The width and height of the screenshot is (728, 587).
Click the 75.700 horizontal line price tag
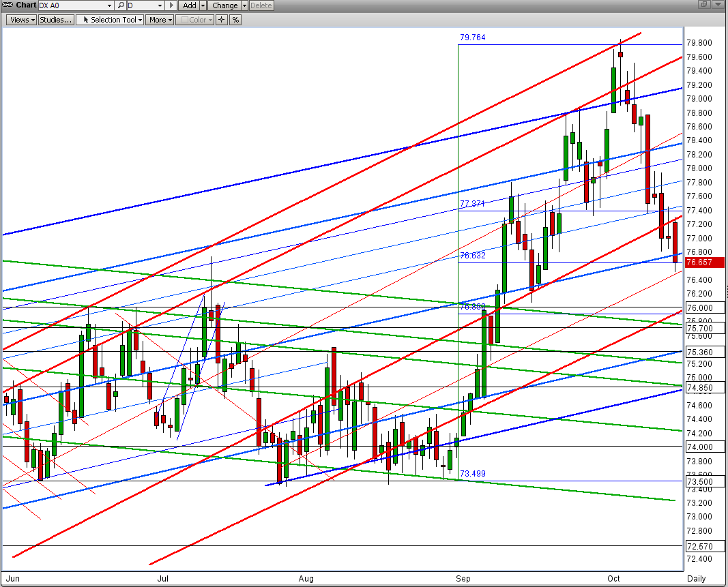click(x=705, y=328)
